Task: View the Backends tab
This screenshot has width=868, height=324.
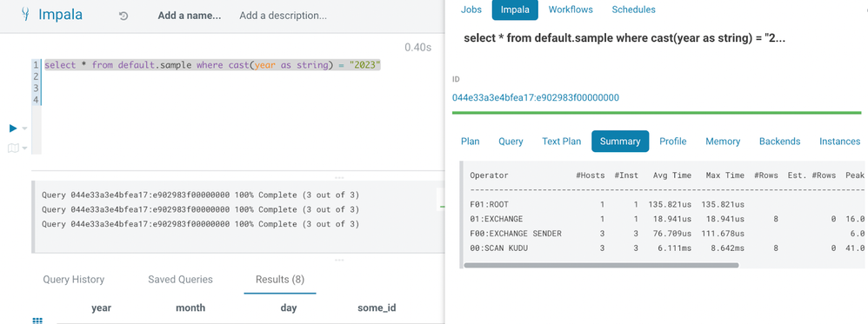Action: coord(779,141)
